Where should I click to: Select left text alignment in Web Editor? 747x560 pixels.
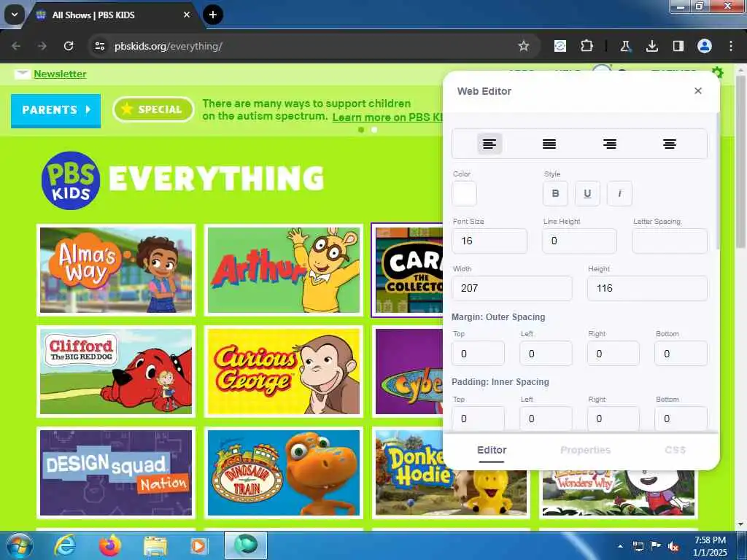pyautogui.click(x=489, y=144)
